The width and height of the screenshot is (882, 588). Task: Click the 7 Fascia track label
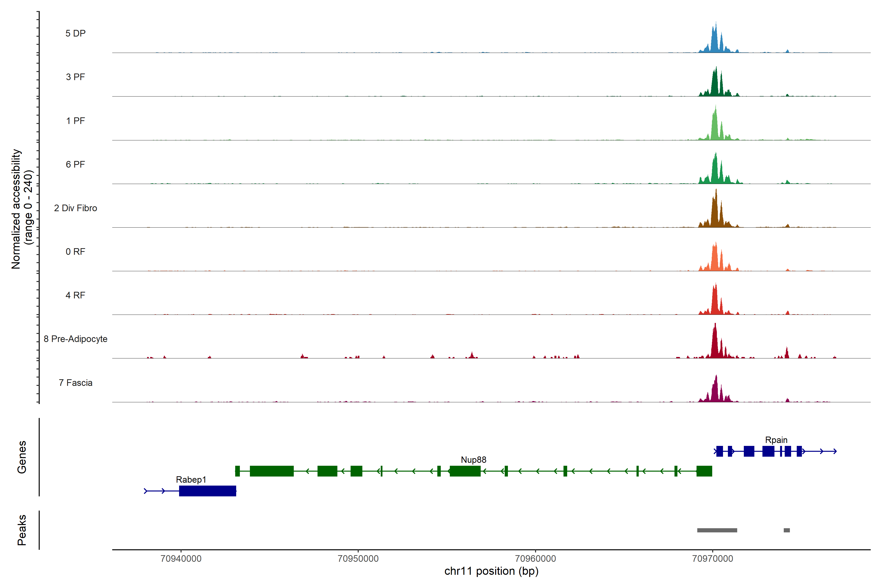pyautogui.click(x=75, y=382)
